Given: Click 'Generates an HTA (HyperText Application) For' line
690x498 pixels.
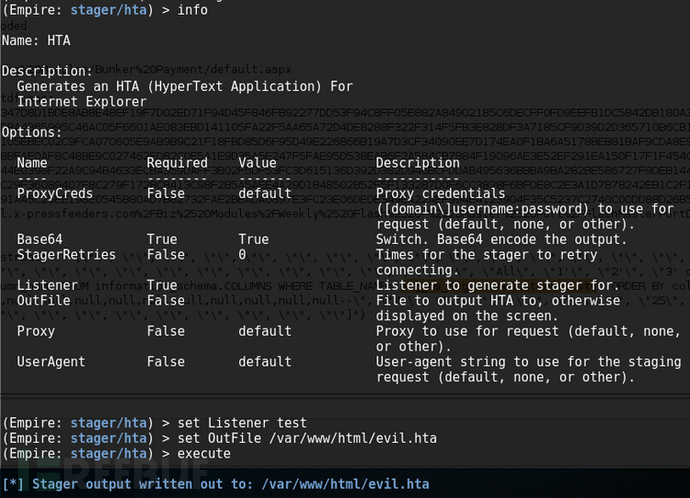Looking at the screenshot, I should (x=185, y=86).
